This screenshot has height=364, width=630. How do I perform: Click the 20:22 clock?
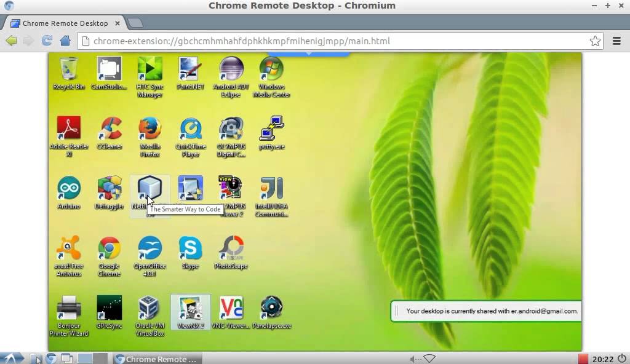[x=603, y=359]
